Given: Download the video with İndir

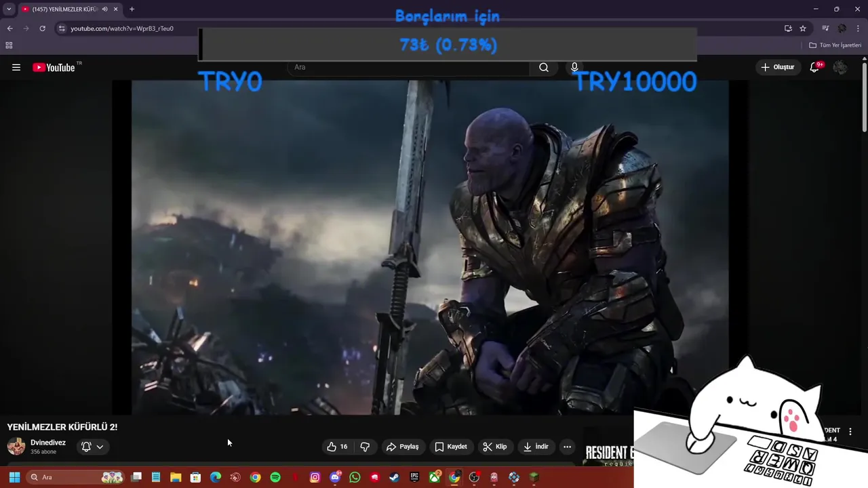Looking at the screenshot, I should (536, 447).
